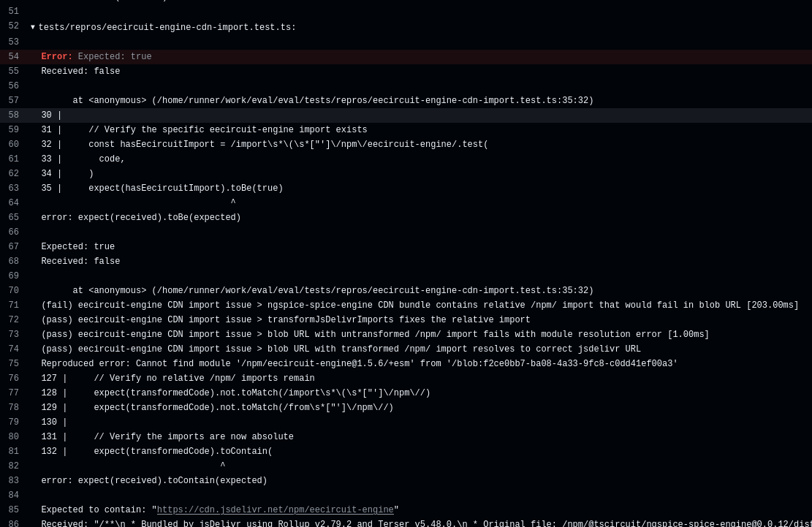Select line number 67 beside 'Expected: true'
This screenshot has width=812, height=527.
(13, 246)
